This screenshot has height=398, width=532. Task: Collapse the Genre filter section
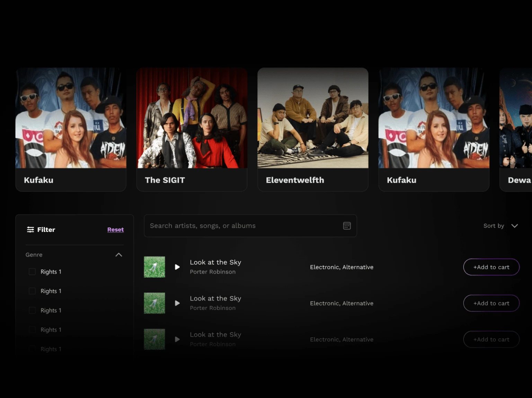(118, 255)
